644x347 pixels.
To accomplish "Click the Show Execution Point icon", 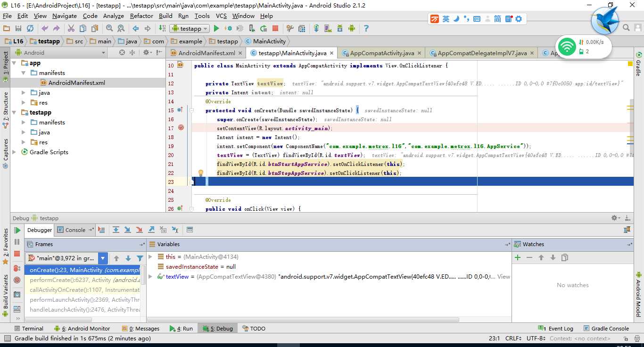I will click(101, 230).
